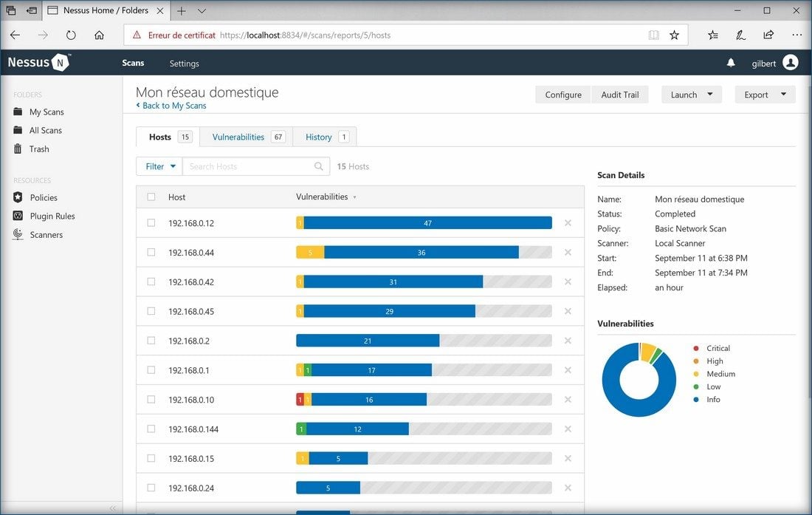The width and height of the screenshot is (812, 515).
Task: Click the Trash folder icon
Action: pyautogui.click(x=18, y=149)
